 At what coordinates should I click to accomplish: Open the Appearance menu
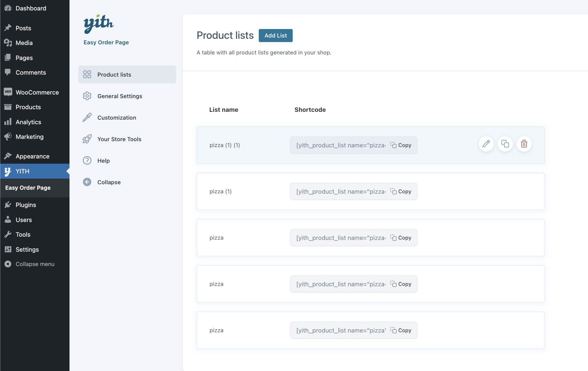coord(32,156)
